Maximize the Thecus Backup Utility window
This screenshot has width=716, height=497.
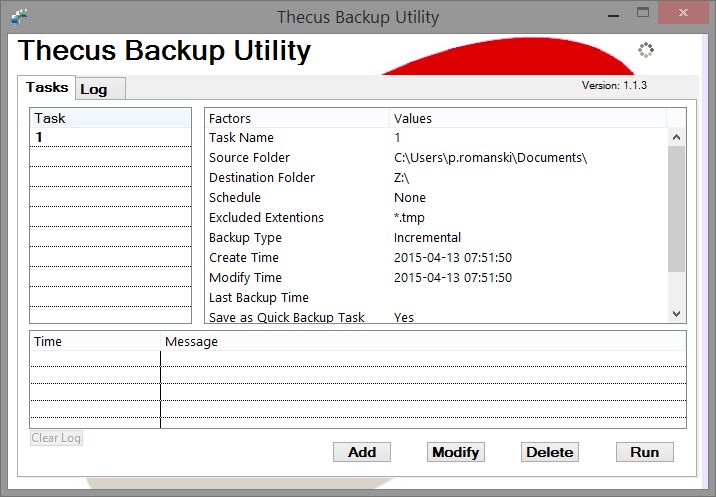click(642, 13)
